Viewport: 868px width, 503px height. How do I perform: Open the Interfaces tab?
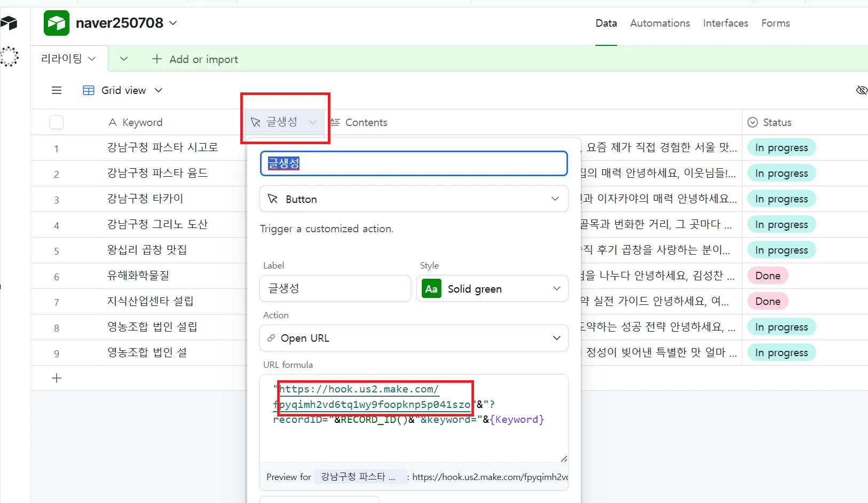(725, 23)
